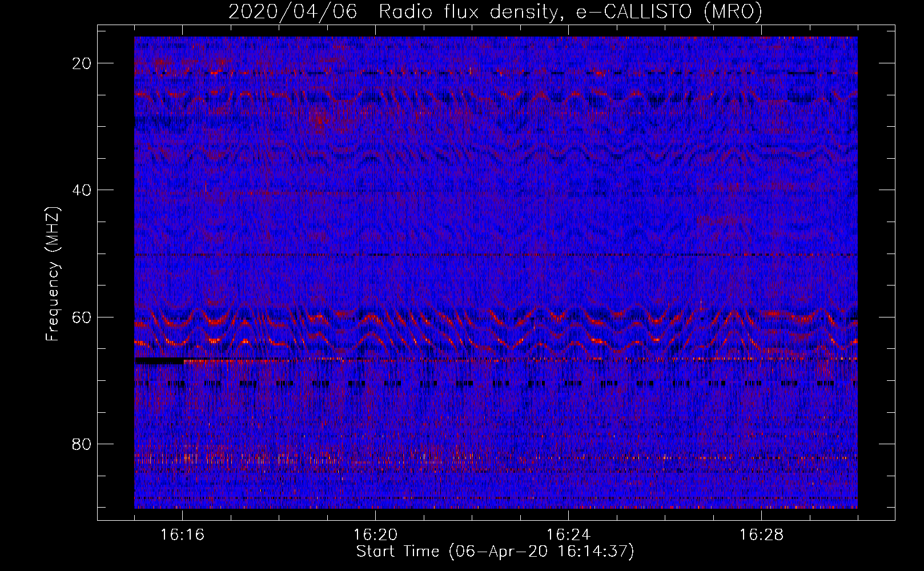
Task: Click the 16:16 time tick label
Action: pos(182,535)
